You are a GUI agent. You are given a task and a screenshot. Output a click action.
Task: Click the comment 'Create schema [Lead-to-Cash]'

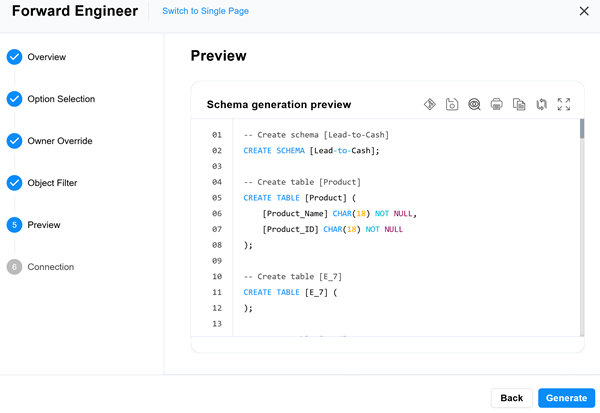click(316, 135)
